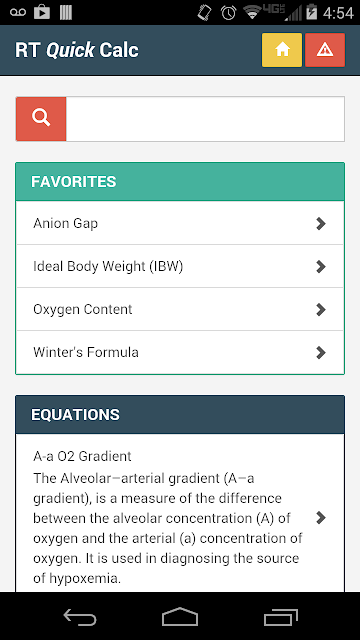
Task: Open the A-a O2 Gradient chevron
Action: point(321,518)
